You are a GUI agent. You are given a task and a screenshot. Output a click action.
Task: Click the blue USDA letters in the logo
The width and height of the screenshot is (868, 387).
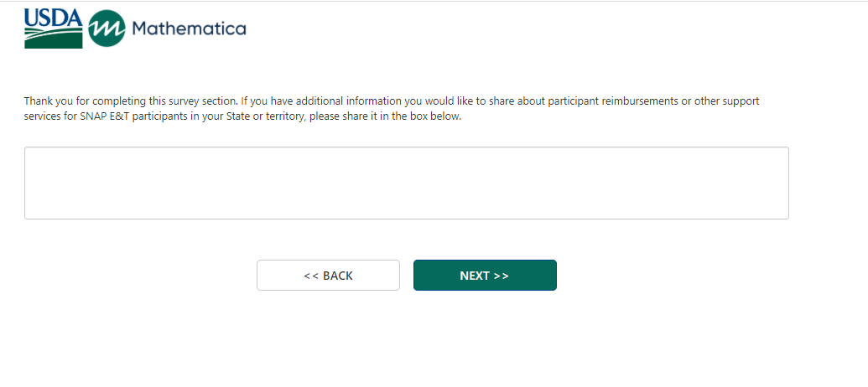point(53,16)
